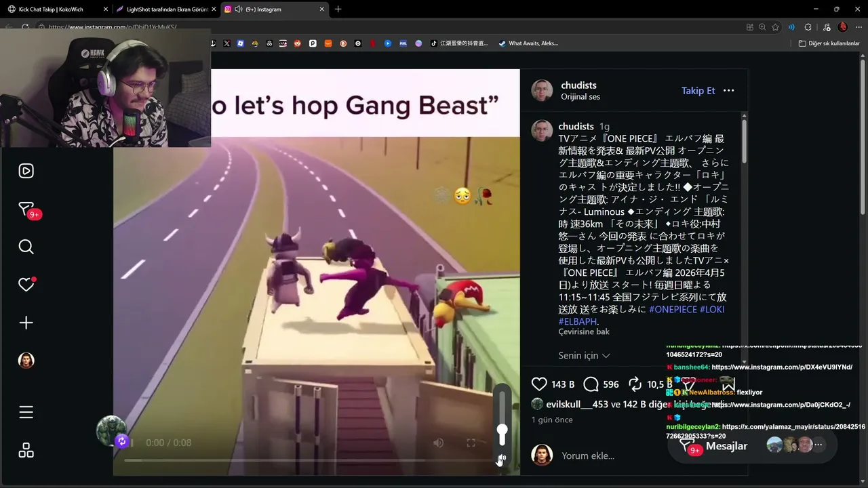Click the chudists username beside the caption
Screen dimensions: 868x488
(x=576, y=127)
